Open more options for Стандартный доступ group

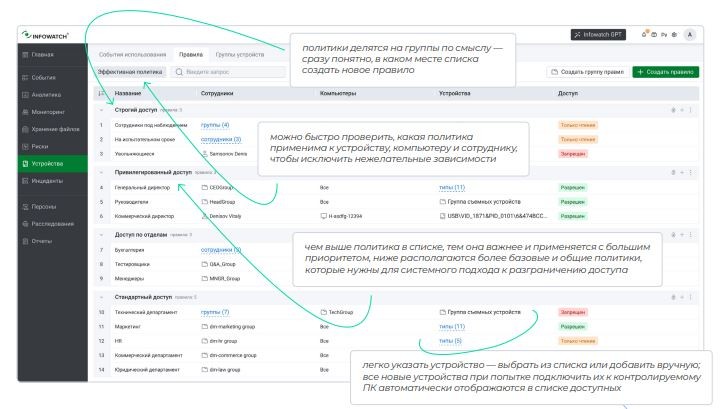690,297
